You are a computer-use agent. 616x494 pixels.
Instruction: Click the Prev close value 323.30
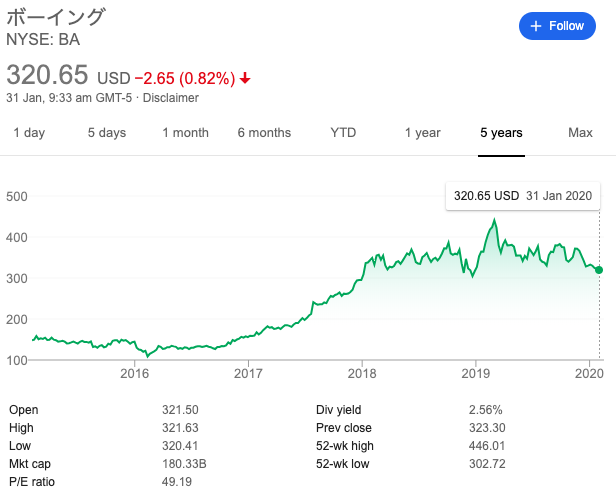pyautogui.click(x=487, y=428)
